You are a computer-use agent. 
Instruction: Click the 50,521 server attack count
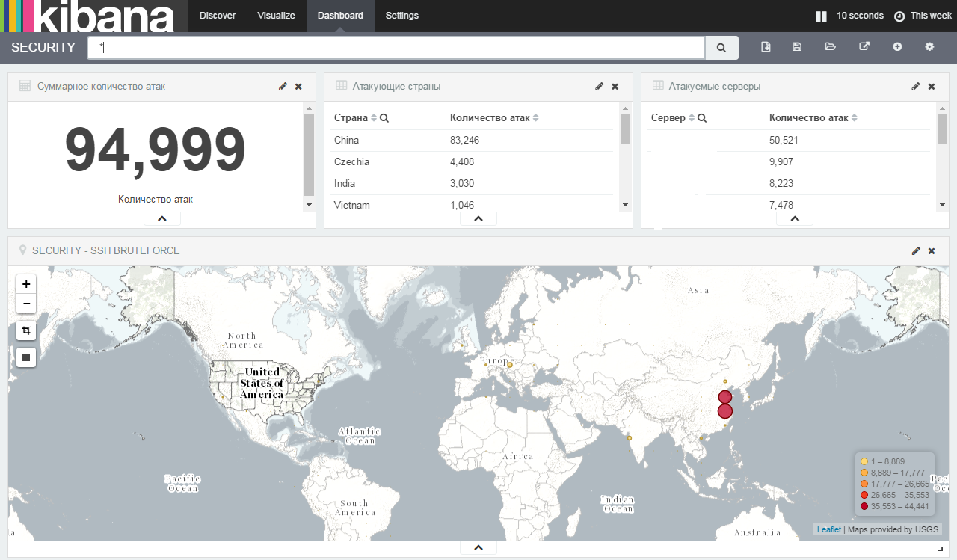point(784,140)
